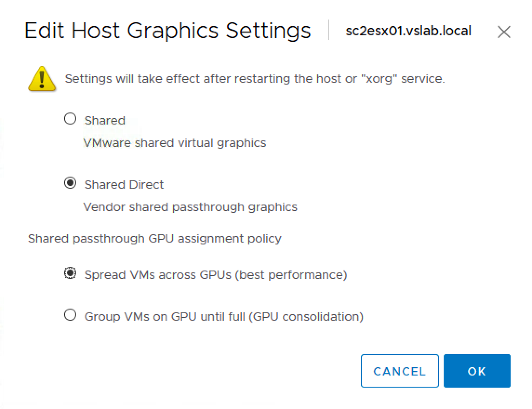Click the "Spread VMs across GPUs (best performance)" label
Screen dimensions: 532x409
[216, 275]
